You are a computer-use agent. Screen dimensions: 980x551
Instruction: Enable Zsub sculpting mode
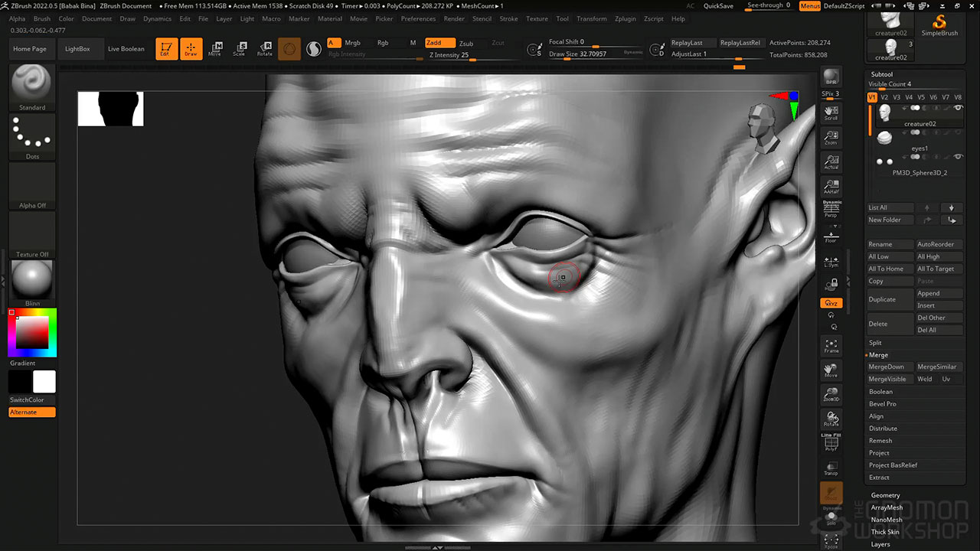click(x=466, y=44)
